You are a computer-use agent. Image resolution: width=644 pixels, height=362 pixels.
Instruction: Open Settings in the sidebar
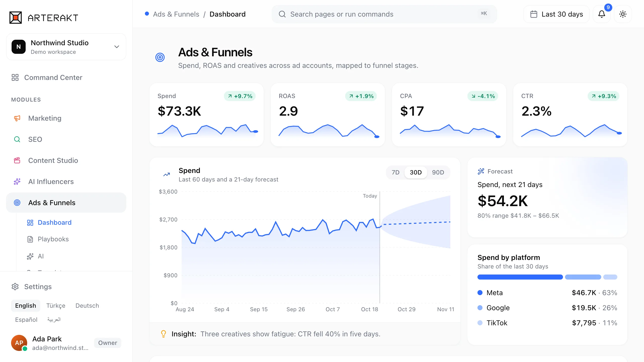pos(66,287)
